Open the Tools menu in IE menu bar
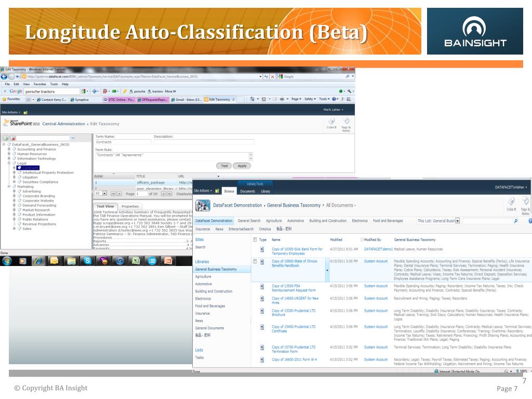Screen dimensions: 532x399 (x=54, y=84)
